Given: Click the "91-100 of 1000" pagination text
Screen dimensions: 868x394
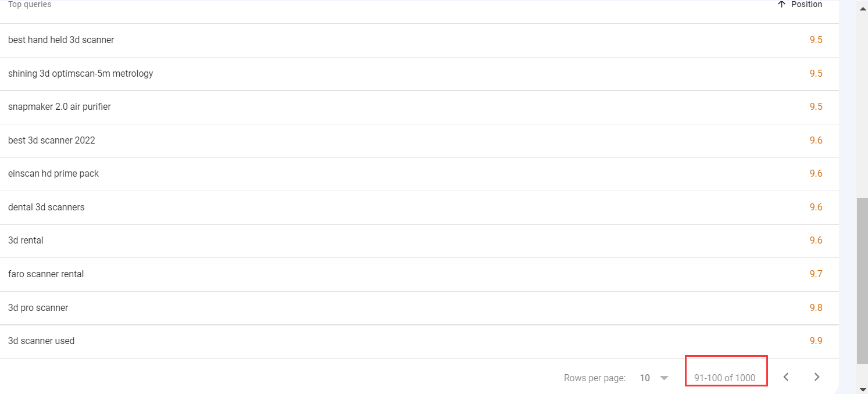Looking at the screenshot, I should click(x=724, y=378).
